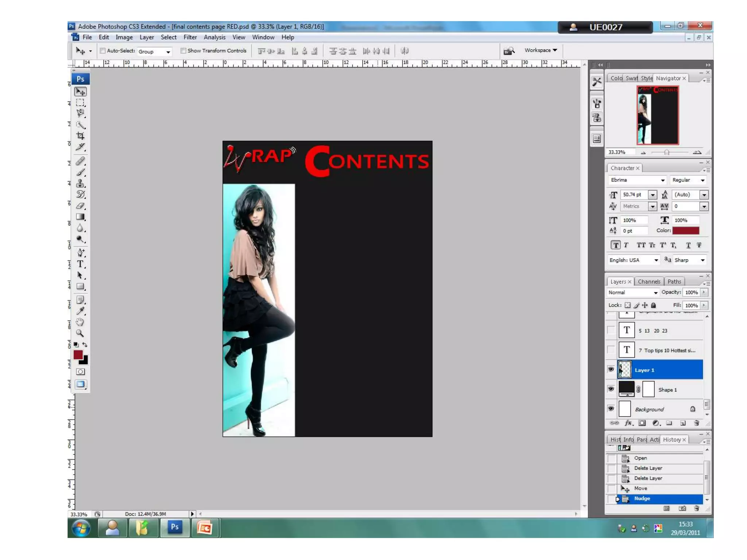Select the Rectangle shape tool
Viewport: 747px width, 560px height.
(80, 287)
